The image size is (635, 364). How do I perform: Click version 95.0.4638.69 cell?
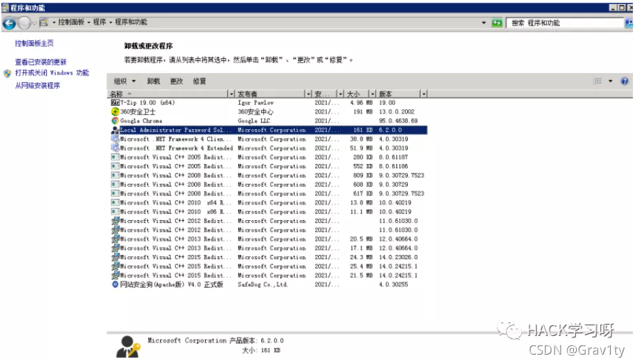(x=398, y=120)
